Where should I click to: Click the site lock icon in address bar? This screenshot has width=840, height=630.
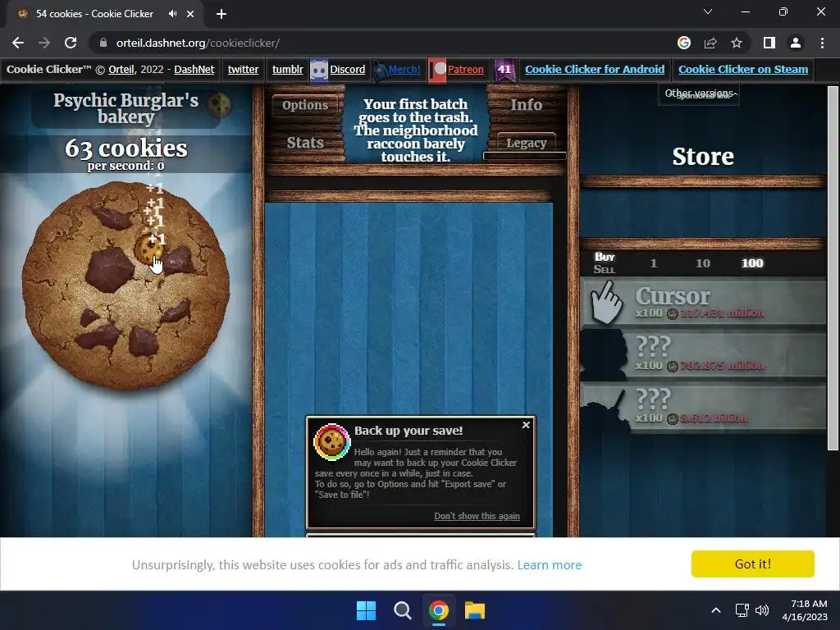[x=103, y=43]
